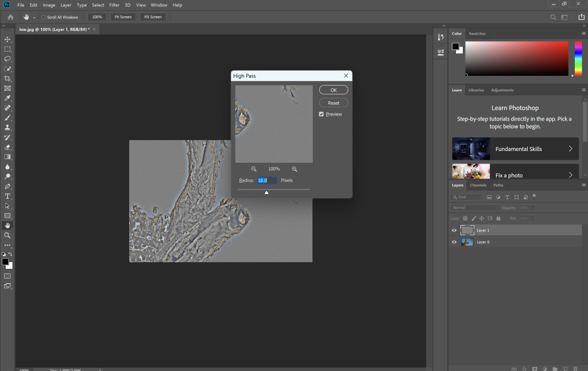Click the pixel layer filter icon
Viewport: 588px width, 371px height.
pyautogui.click(x=489, y=197)
